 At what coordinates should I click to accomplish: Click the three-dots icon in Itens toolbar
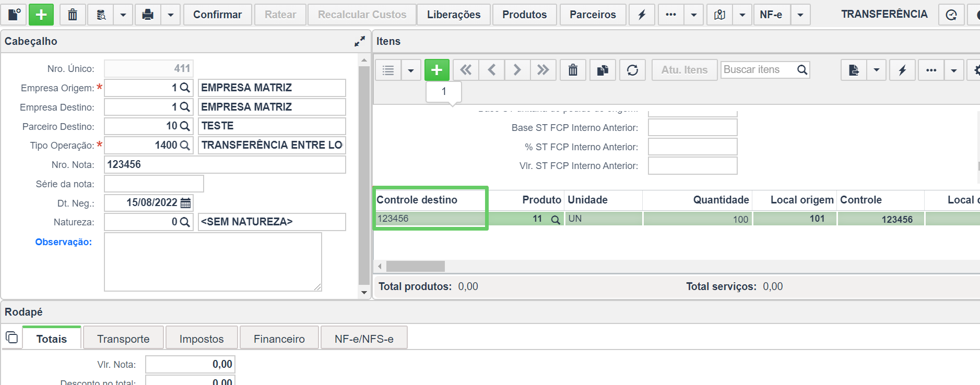[931, 70]
